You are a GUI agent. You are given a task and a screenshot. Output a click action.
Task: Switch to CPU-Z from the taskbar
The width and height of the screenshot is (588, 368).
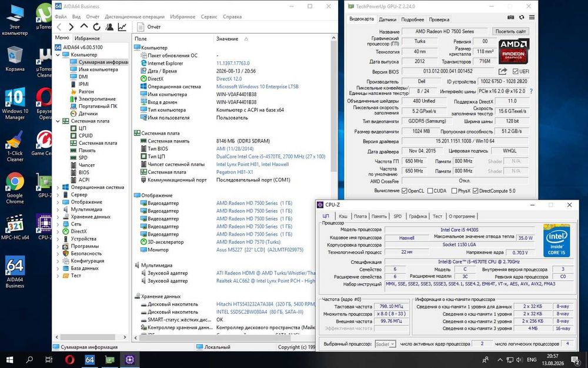(130, 360)
